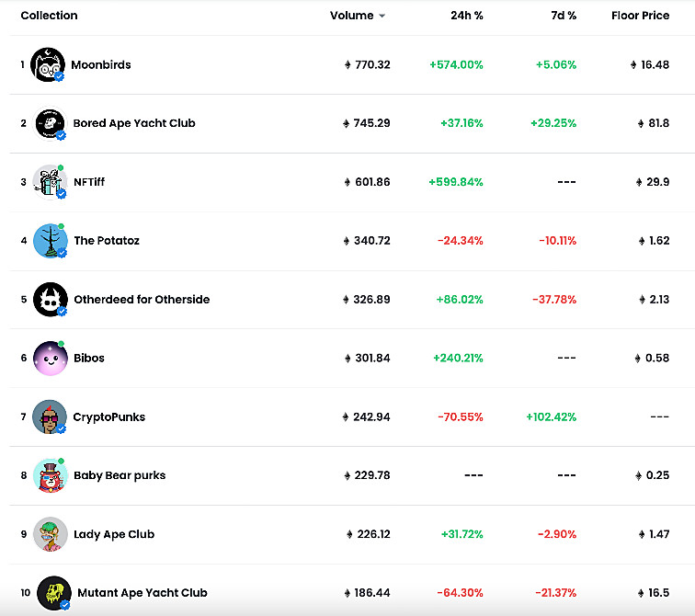Open the Otherdeed for Otherside avatar
695x616 pixels.
[x=51, y=300]
